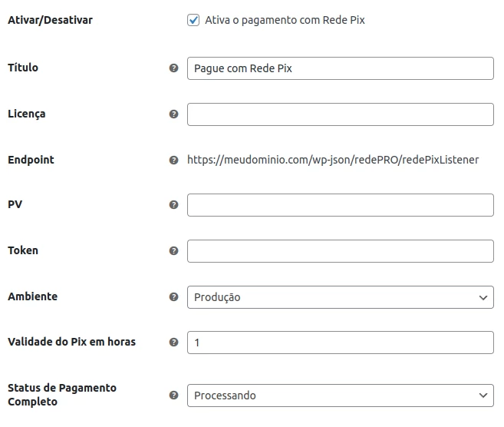Screen dimensions: 504x427
Task: Uncheck the Ativa o pagamento checkbox
Action: point(193,21)
